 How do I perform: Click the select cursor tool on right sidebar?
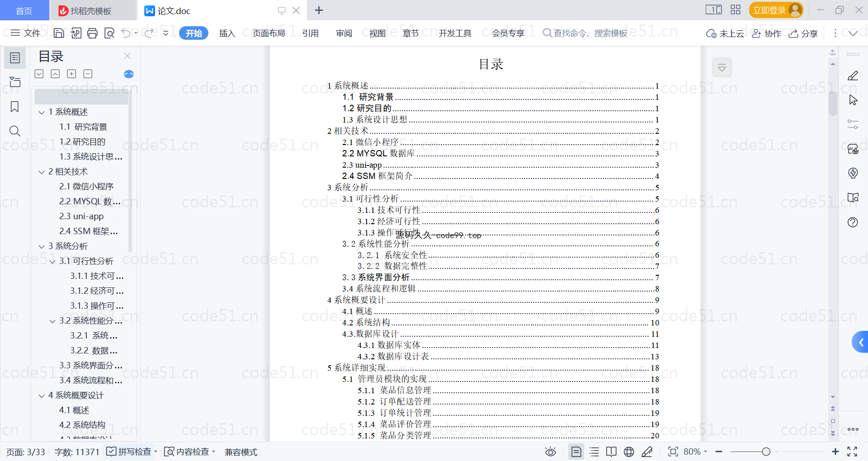coord(853,100)
